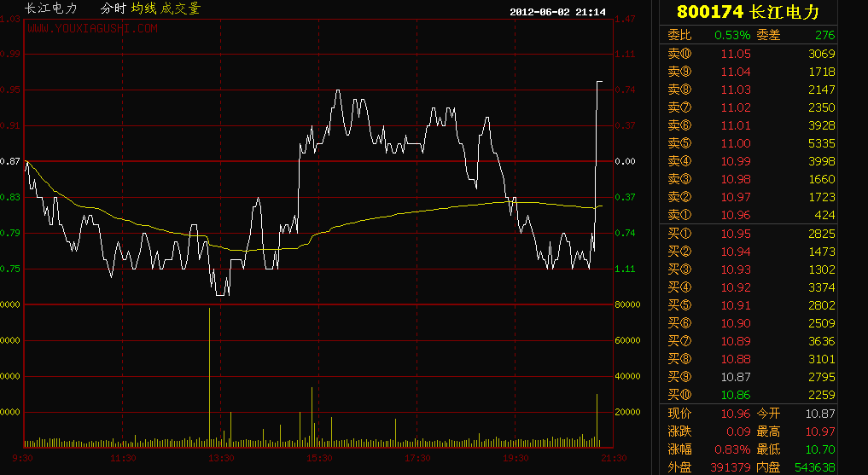The image size is (868, 475).
Task: Click the 13:30 time axis marker
Action: 221,458
